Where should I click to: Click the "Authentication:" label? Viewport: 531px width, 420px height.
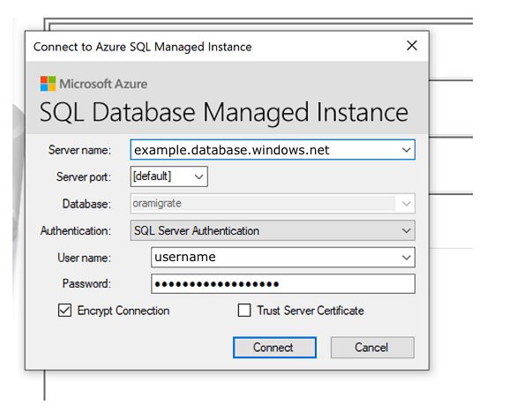(76, 231)
